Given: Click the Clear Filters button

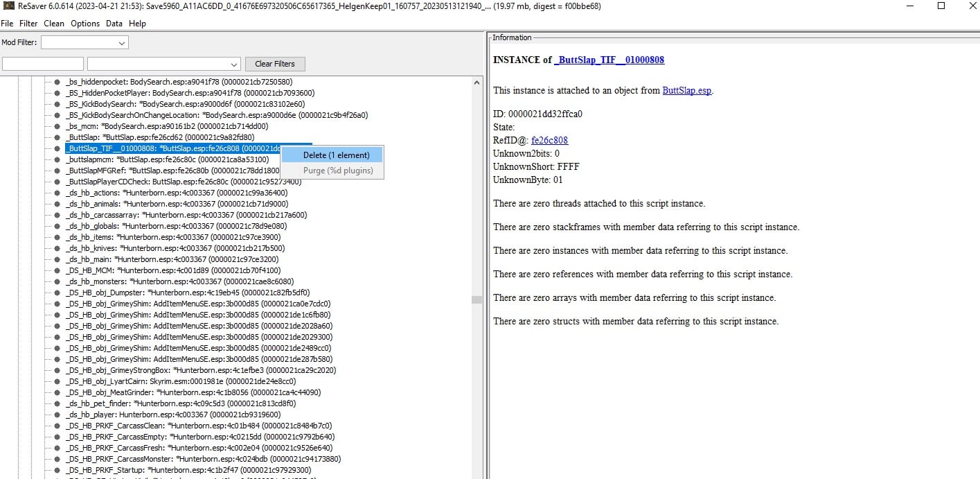Looking at the screenshot, I should (x=275, y=64).
